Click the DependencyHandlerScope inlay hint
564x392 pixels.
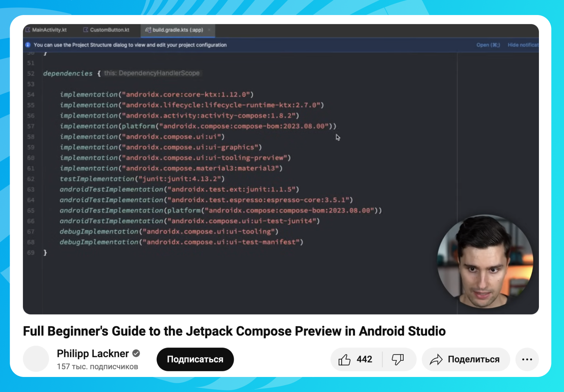152,73
